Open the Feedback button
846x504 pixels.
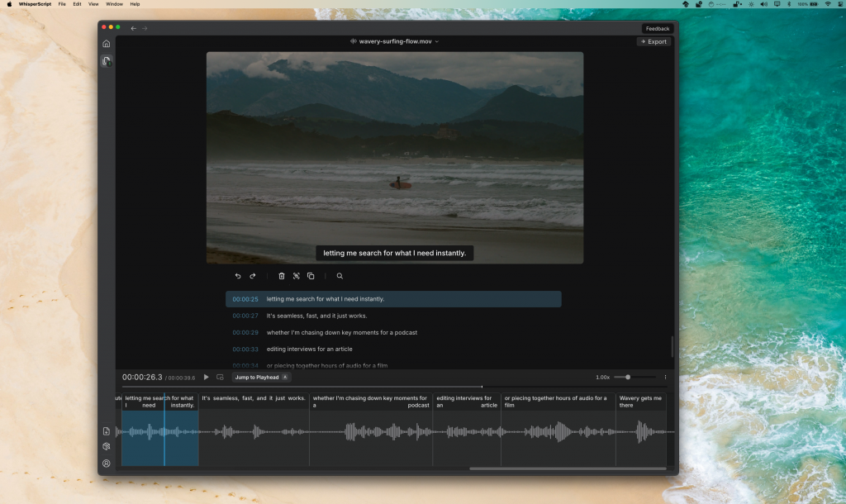coord(657,29)
